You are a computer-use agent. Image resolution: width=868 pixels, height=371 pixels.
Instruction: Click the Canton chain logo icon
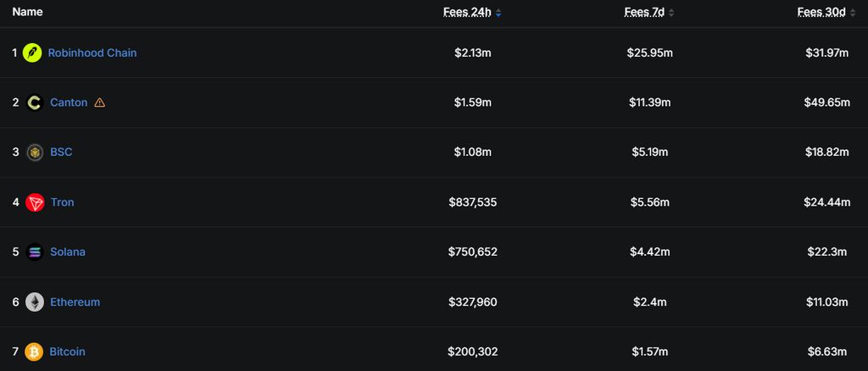coord(34,102)
